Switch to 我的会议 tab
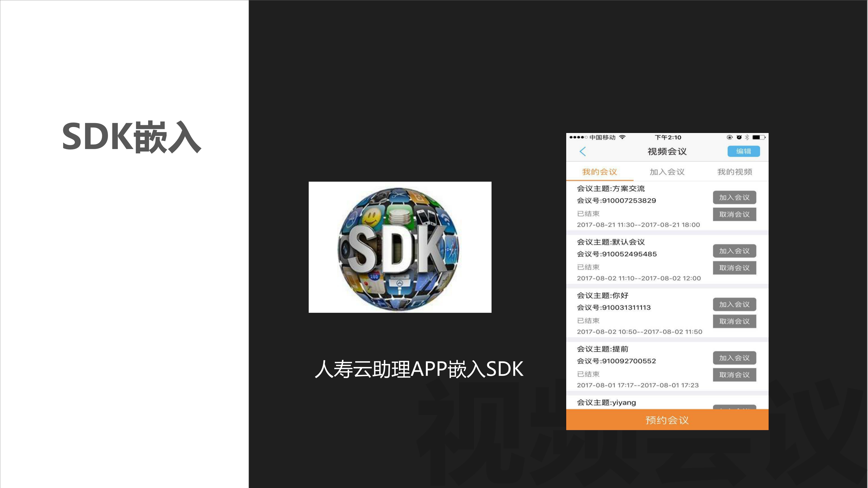868x488 pixels. [x=600, y=172]
